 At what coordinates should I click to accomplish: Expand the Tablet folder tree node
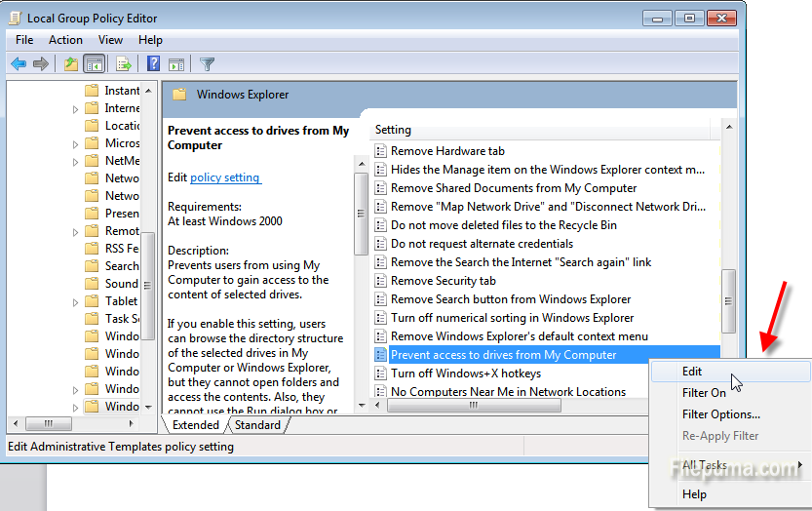point(76,301)
